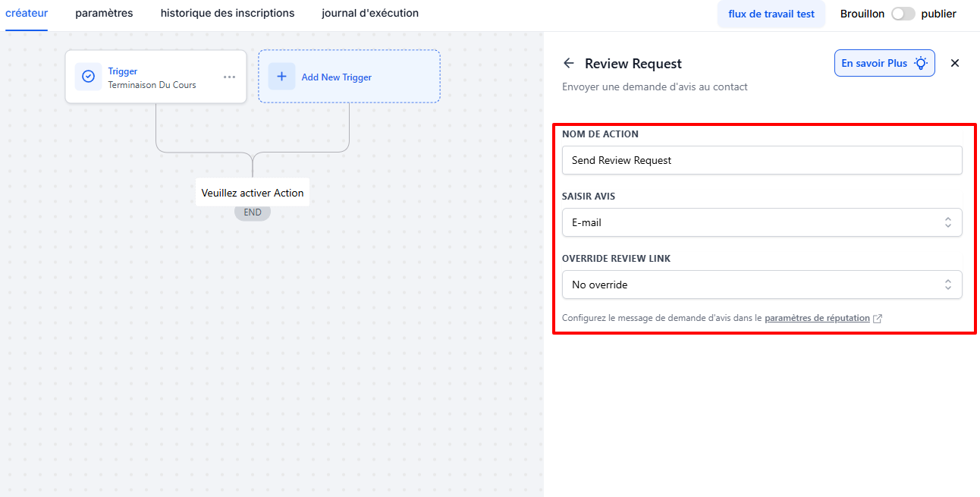
Task: Click the publier label
Action: click(x=939, y=14)
